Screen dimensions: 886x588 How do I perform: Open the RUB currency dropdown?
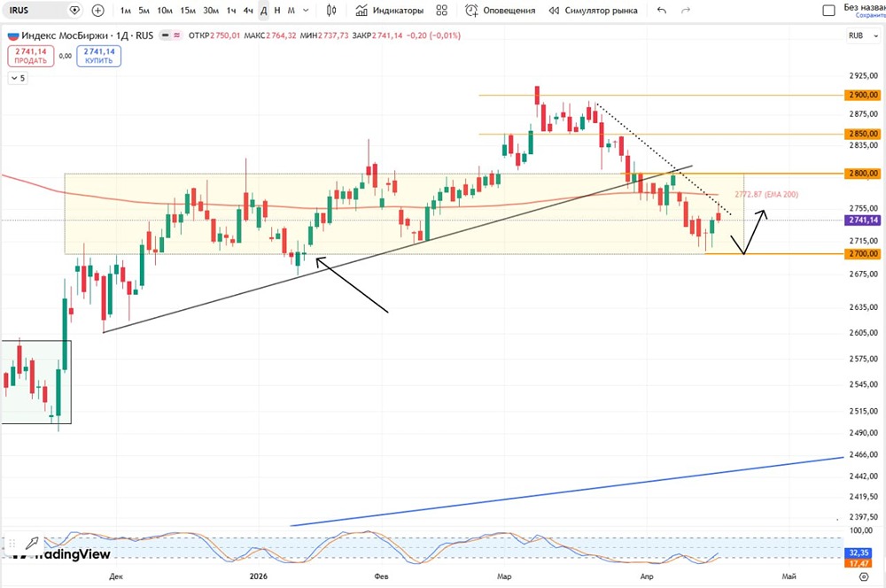coord(863,35)
